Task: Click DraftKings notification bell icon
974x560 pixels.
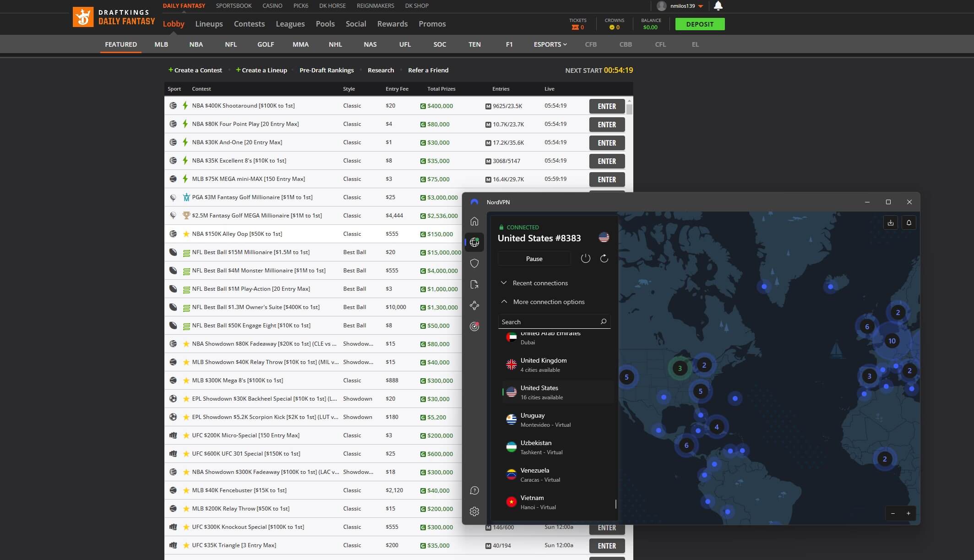Action: pos(718,6)
